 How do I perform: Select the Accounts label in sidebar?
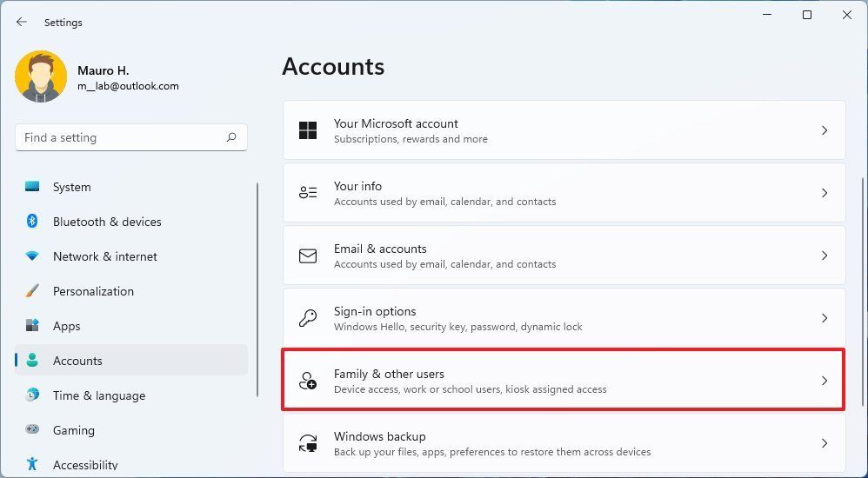pos(77,361)
